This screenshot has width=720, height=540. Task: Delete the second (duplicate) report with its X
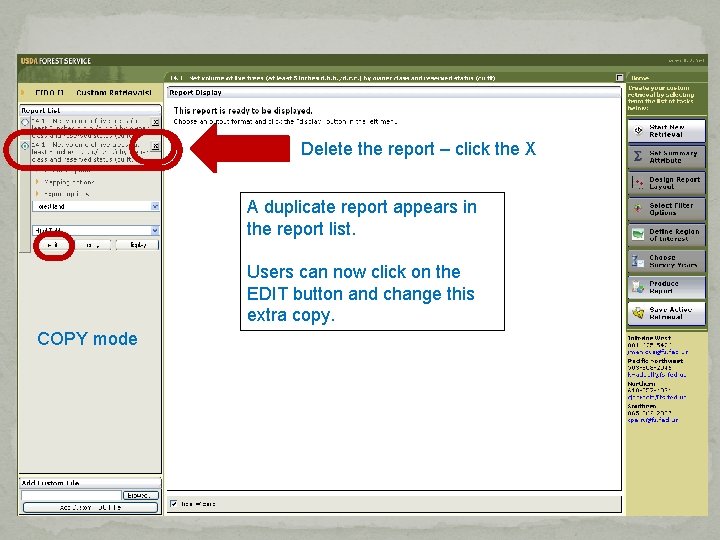coord(156,146)
